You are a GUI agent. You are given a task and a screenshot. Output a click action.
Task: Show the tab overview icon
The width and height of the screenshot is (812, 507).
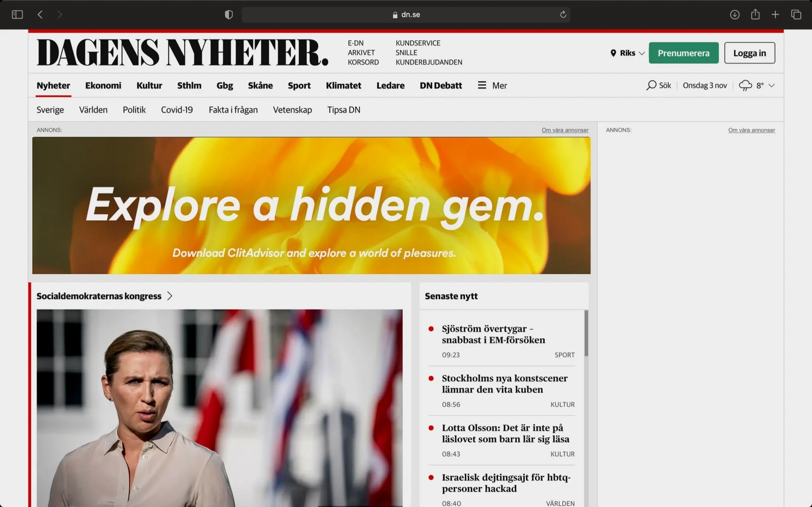(x=796, y=14)
